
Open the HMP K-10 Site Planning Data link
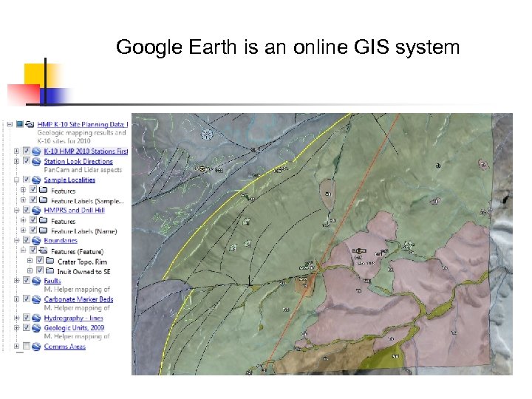tap(83, 125)
